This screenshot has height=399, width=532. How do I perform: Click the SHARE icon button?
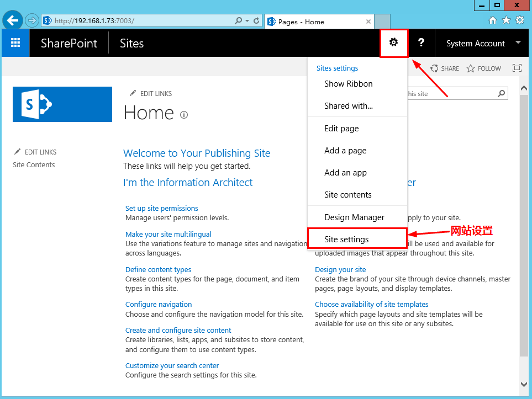click(445, 68)
